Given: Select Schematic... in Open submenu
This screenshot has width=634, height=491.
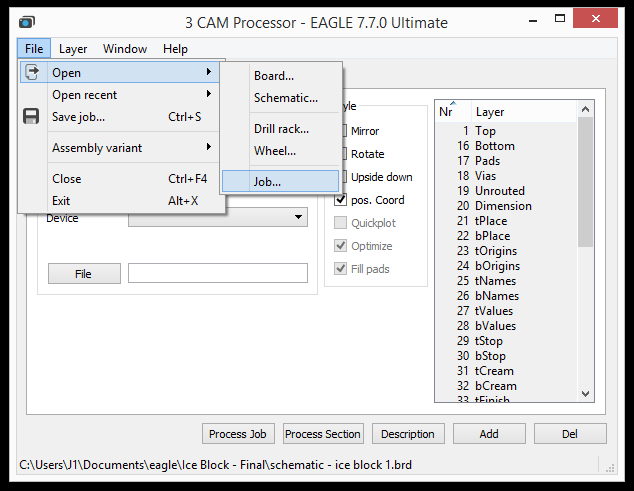Looking at the screenshot, I should [x=281, y=98].
